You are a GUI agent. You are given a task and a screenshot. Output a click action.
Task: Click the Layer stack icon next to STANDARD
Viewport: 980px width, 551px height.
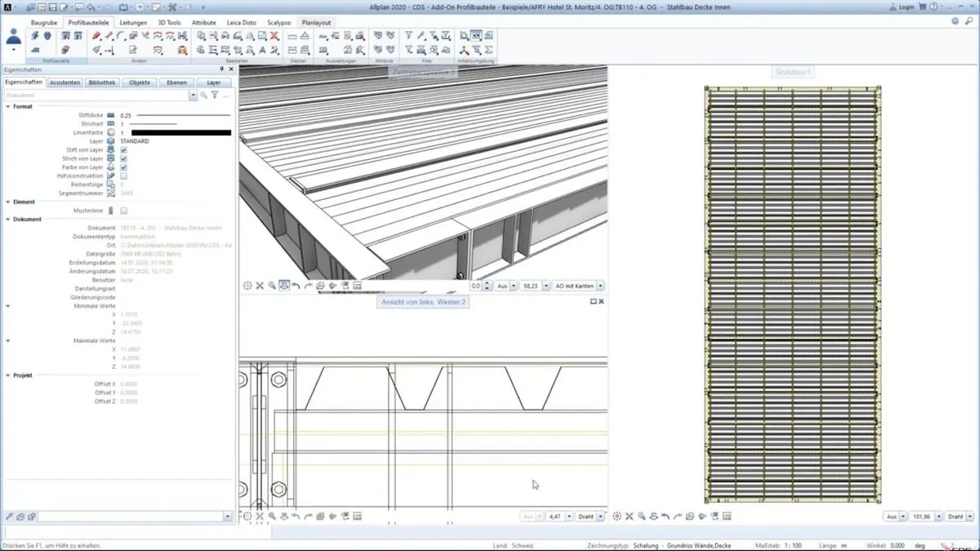(111, 141)
